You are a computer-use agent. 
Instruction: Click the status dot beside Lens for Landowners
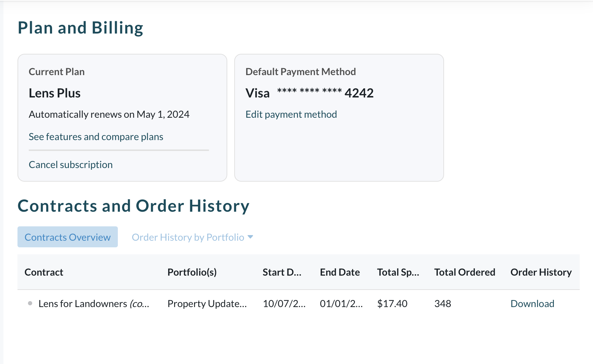point(30,303)
